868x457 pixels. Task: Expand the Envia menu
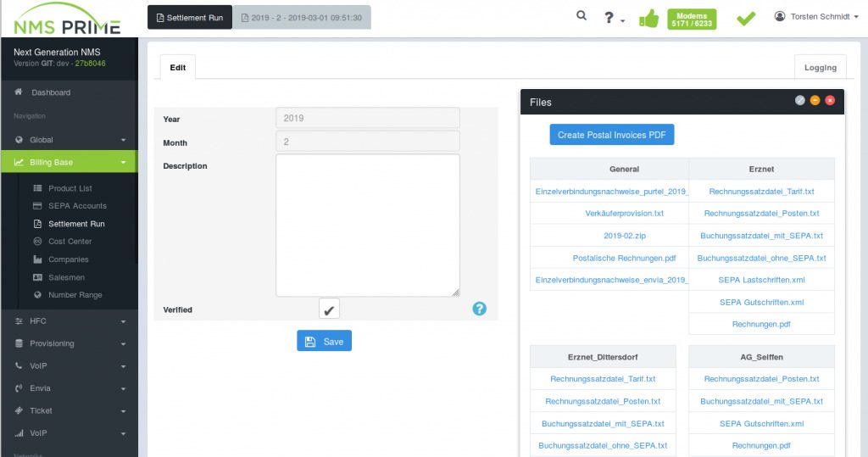coord(70,388)
